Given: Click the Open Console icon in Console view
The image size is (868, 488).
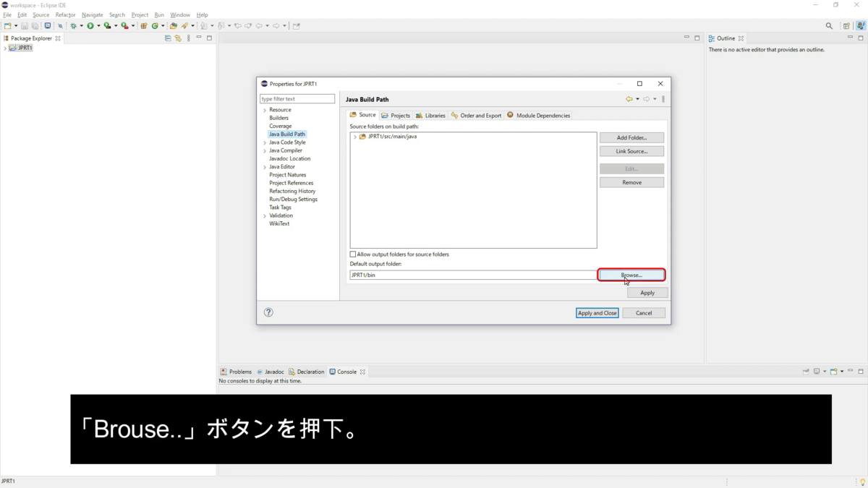Looking at the screenshot, I should [x=834, y=372].
